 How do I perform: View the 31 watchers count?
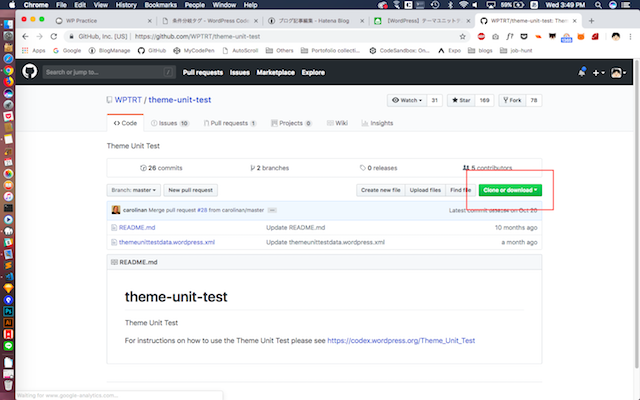pos(434,100)
